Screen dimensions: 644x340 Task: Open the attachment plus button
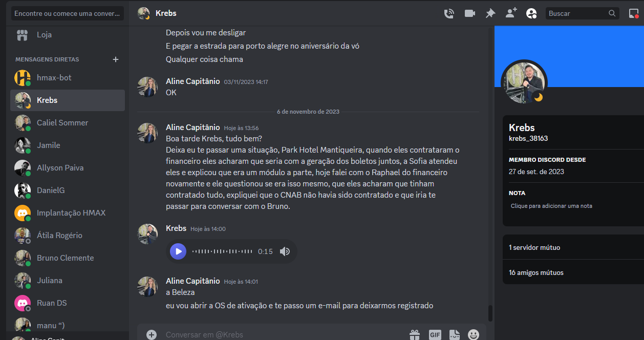coord(152,335)
